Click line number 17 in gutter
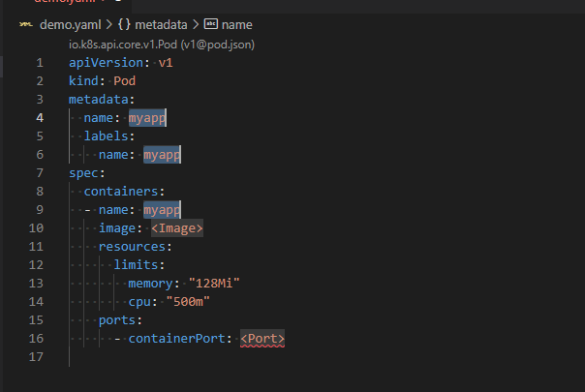 tap(36, 357)
